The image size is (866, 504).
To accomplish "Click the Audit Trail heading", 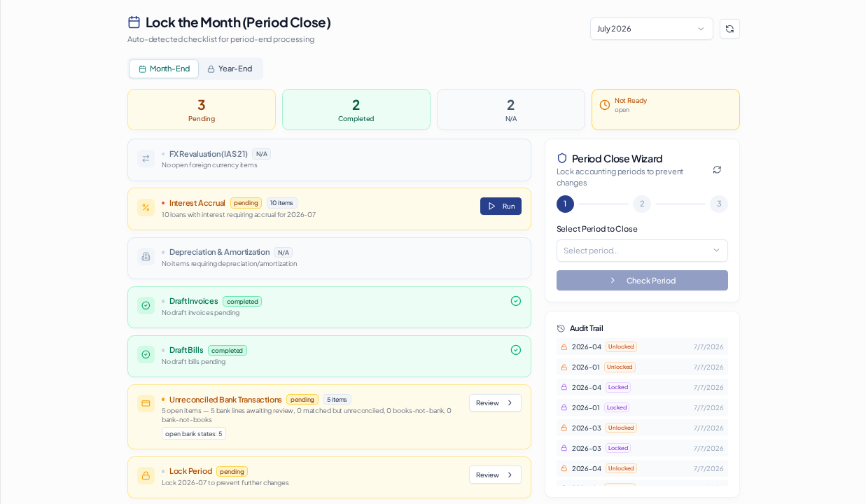I will coord(586,328).
